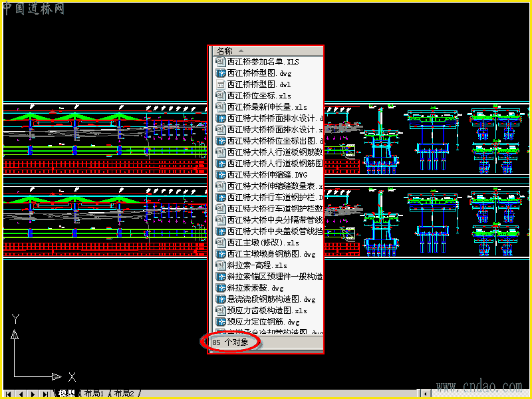Switch to the 布局1 tab
Image resolution: width=532 pixels, height=399 pixels.
click(93, 394)
